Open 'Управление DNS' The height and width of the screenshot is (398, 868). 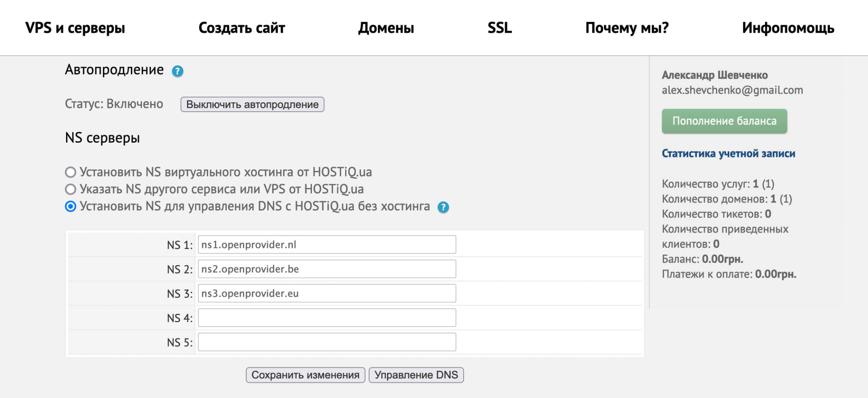pyautogui.click(x=416, y=375)
